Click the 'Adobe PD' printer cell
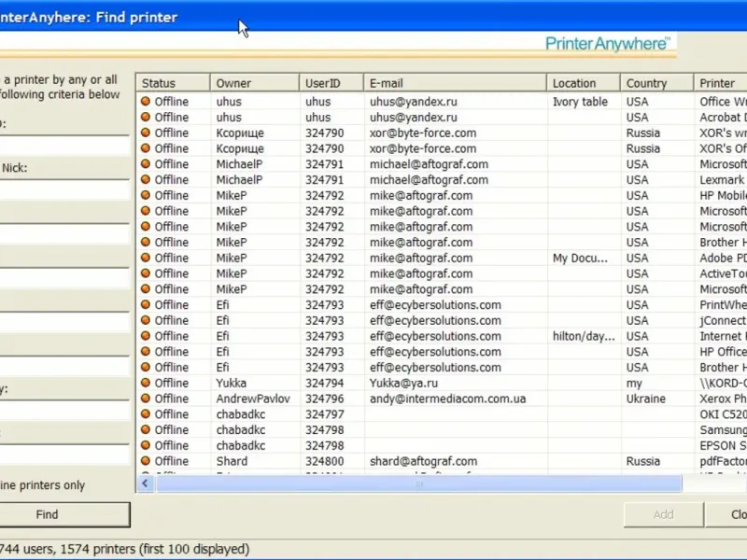This screenshot has width=747, height=560. point(723,258)
